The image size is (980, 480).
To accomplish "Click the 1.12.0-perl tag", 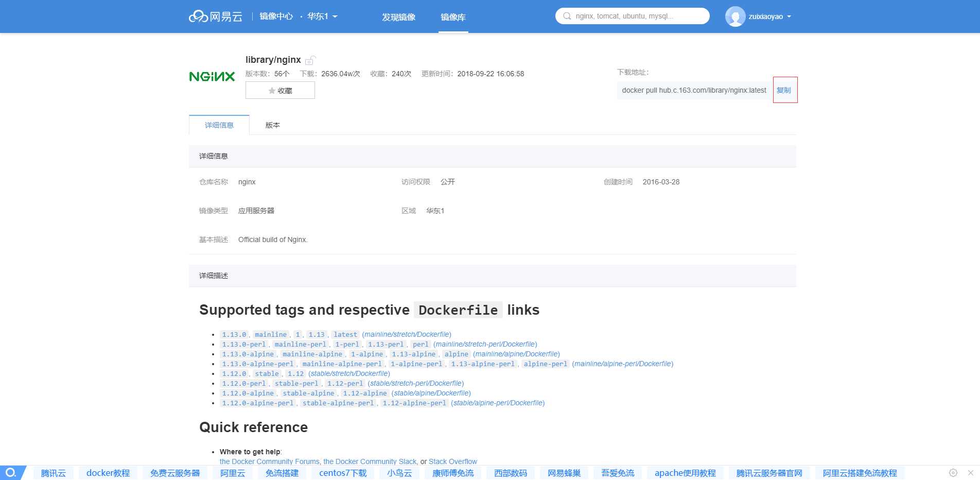I will [x=244, y=384].
